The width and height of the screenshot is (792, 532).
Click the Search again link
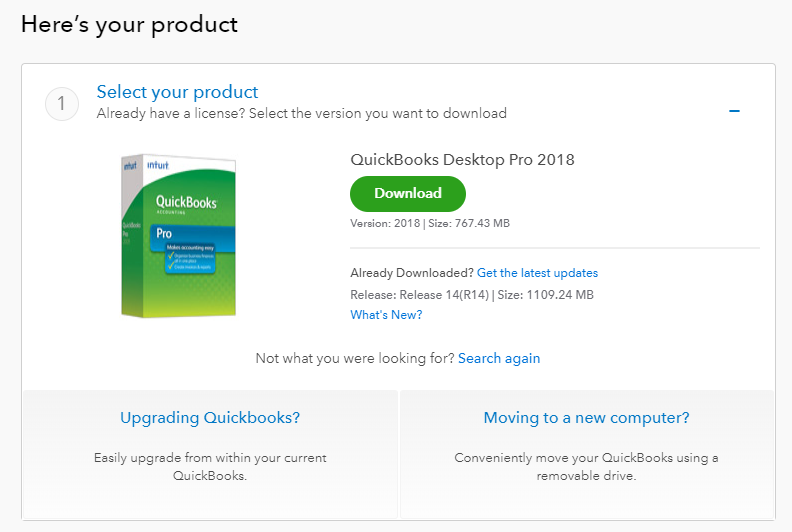[x=499, y=358]
